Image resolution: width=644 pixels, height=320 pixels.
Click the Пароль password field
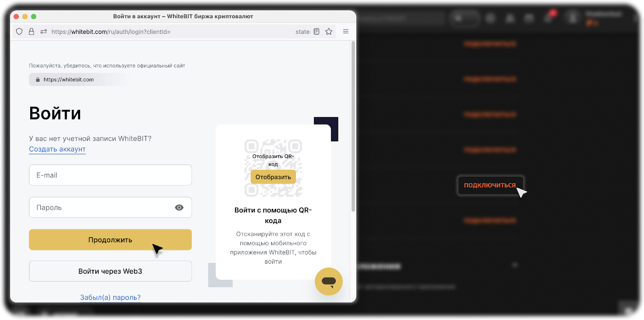[x=110, y=207]
